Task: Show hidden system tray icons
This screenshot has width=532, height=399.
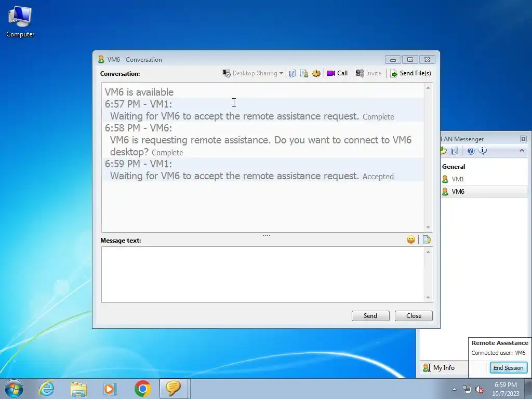Action: click(x=454, y=389)
